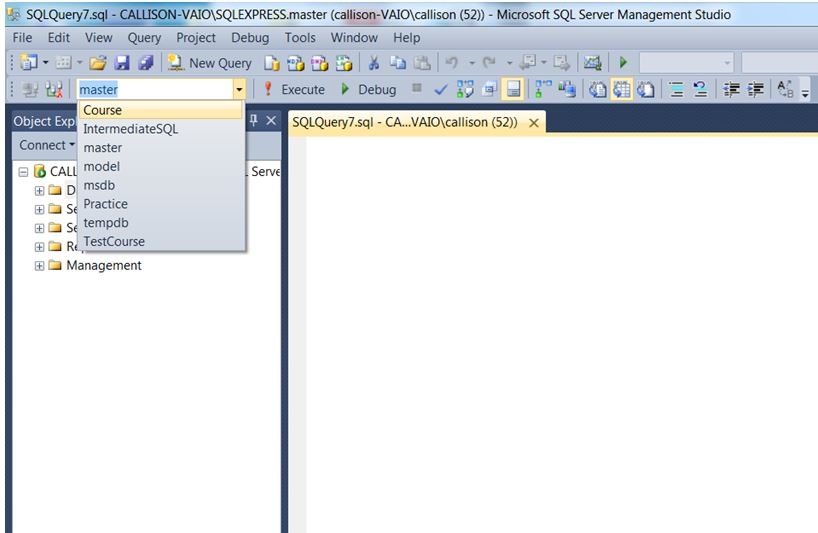This screenshot has width=818, height=533.
Task: Expand the Management folder
Action: point(39,265)
